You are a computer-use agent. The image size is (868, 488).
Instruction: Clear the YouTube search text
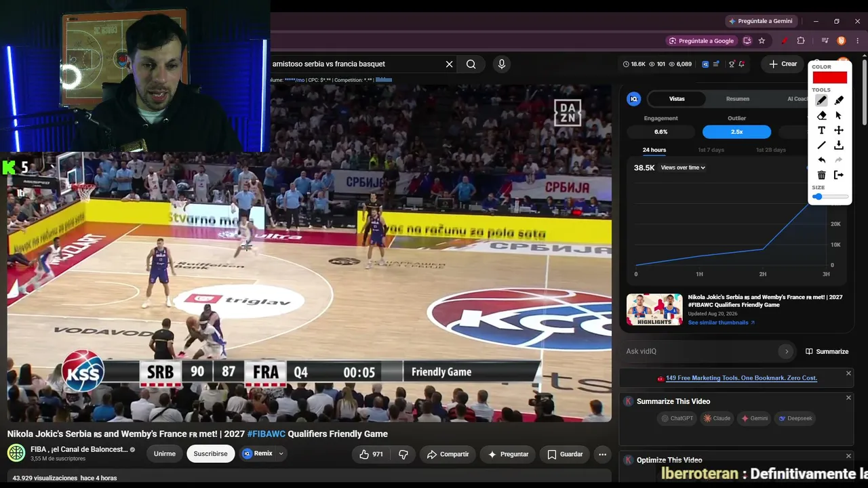coord(449,64)
